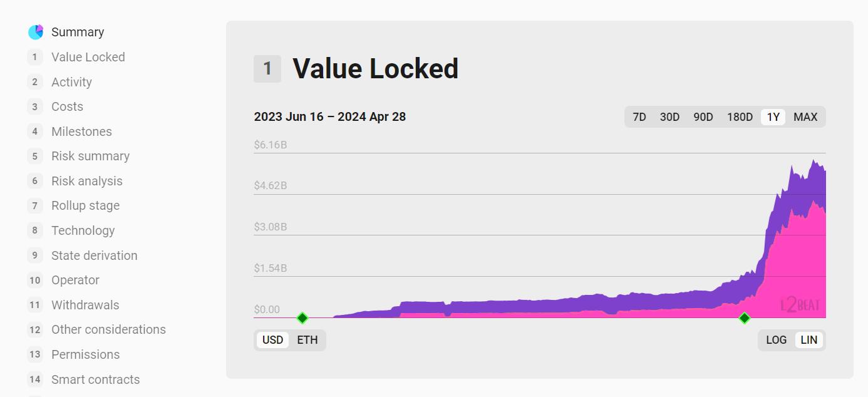Image resolution: width=868 pixels, height=397 pixels.
Task: Click the first green diamond milestone marker
Action: [302, 318]
